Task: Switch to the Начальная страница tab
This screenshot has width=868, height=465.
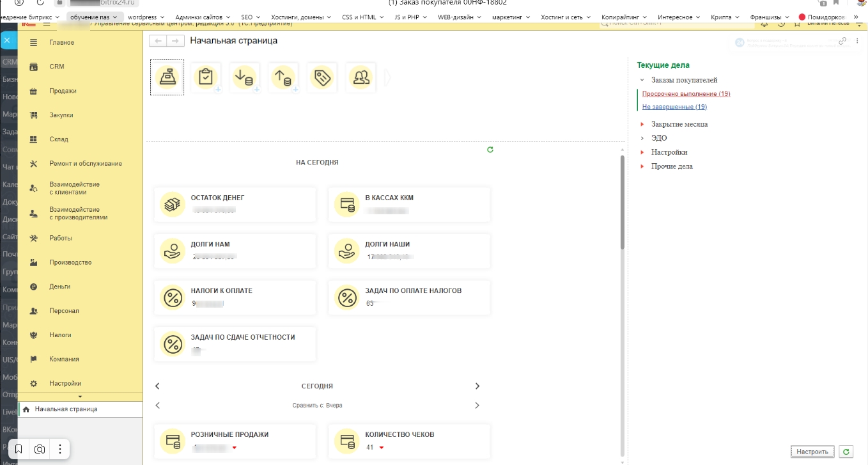Action: click(66, 409)
